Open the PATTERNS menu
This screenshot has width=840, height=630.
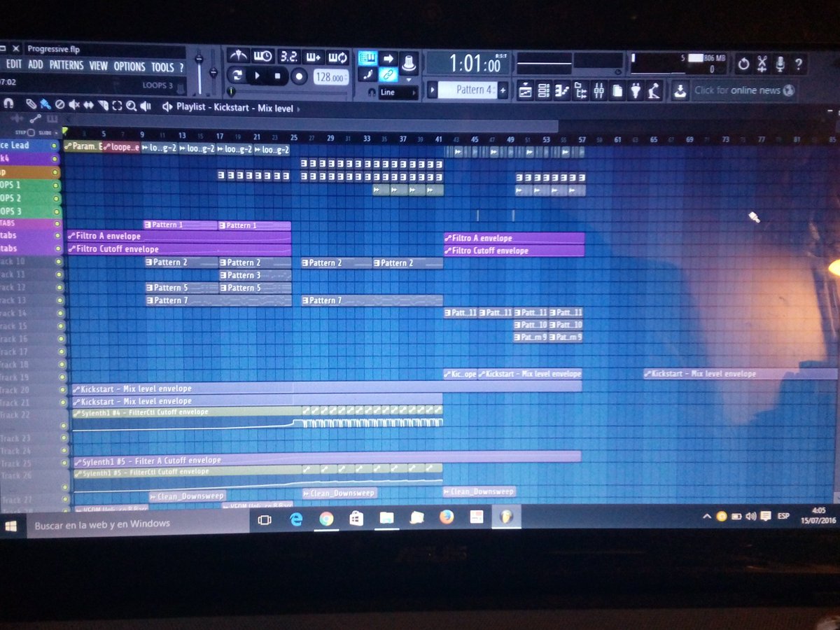point(66,65)
